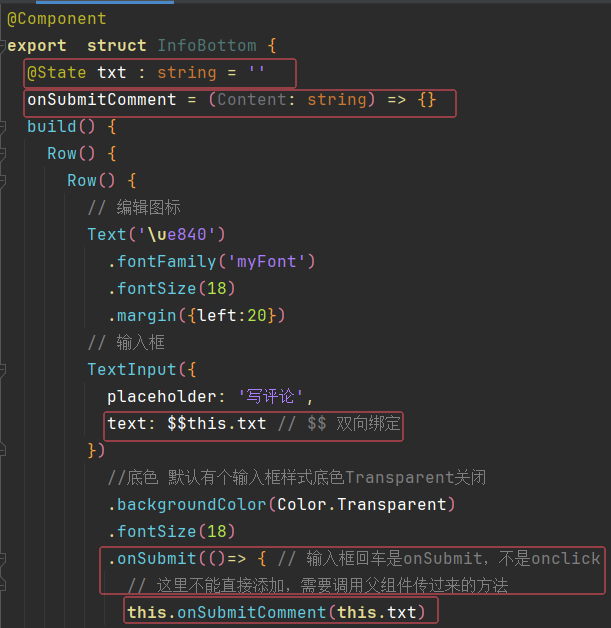Collapse the fold marker beside the first Row()

[2, 154]
